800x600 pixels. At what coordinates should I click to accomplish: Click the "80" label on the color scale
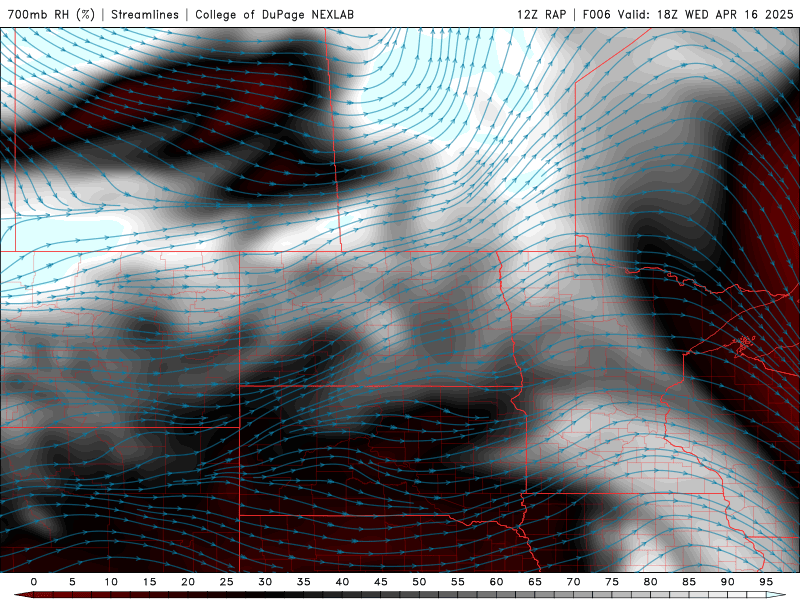pyautogui.click(x=650, y=582)
